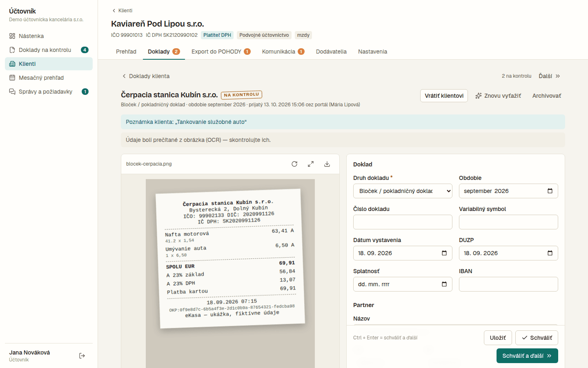This screenshot has height=368, width=588.
Task: Focus the Číslo dokladu input field
Action: point(403,222)
